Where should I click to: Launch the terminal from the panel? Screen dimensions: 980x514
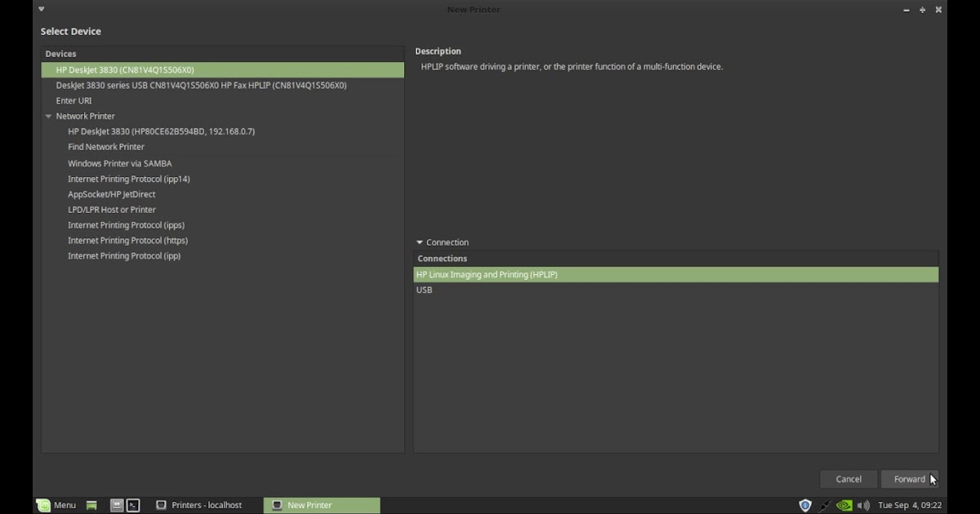pos(133,505)
